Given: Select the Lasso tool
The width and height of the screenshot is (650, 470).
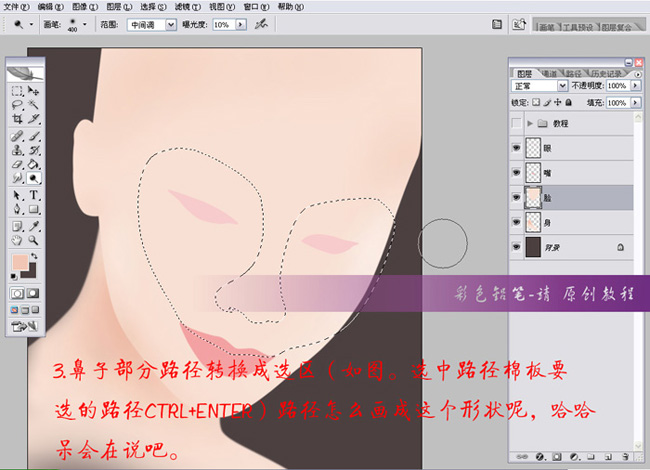Looking at the screenshot, I should [17, 105].
